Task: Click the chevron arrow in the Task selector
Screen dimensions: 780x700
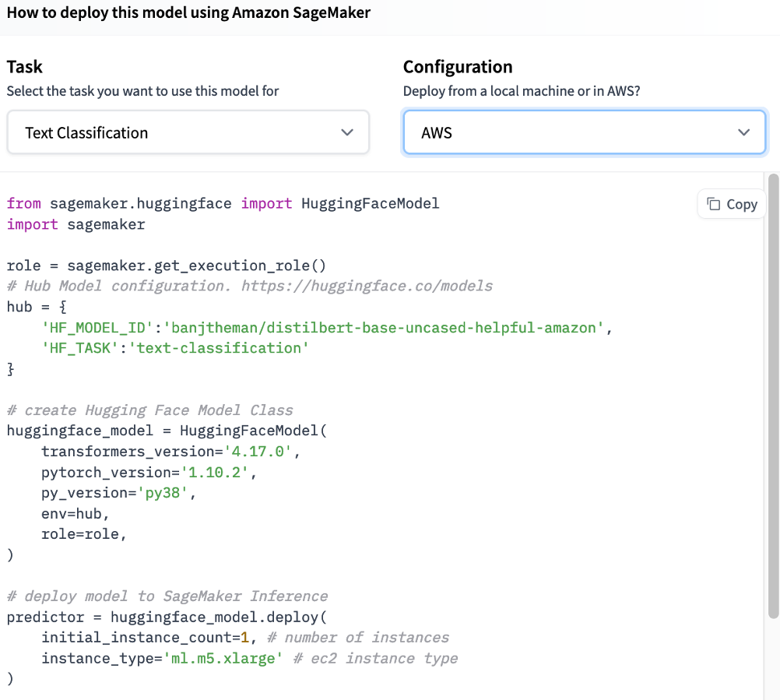Action: [347, 133]
